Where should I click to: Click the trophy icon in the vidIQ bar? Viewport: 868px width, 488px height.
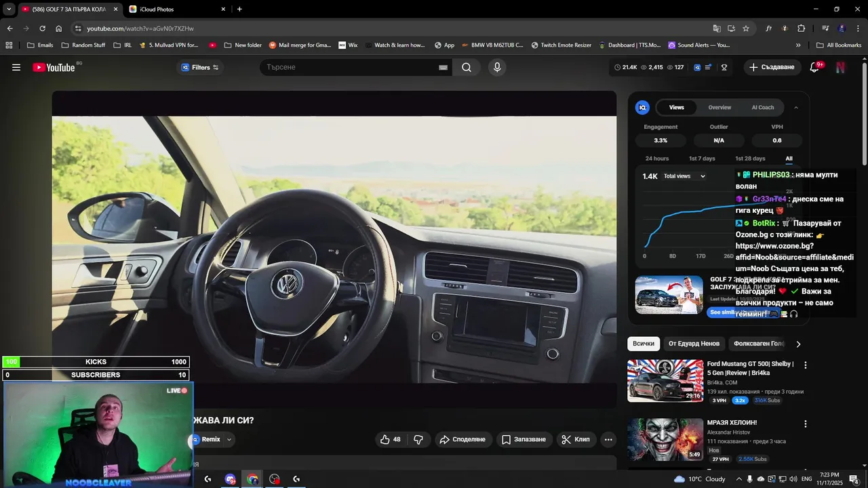[x=724, y=67]
